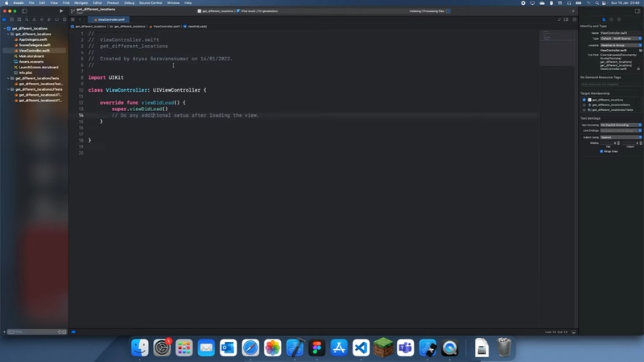The width and height of the screenshot is (644, 362).
Task: Toggle get_different_locations target membership checkbox
Action: 584,100
